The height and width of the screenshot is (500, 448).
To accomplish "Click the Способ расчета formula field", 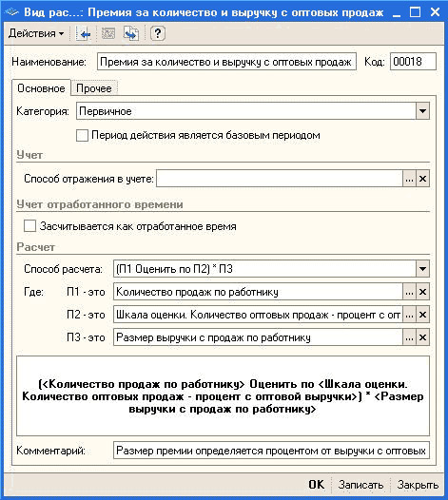I will coord(264,268).
